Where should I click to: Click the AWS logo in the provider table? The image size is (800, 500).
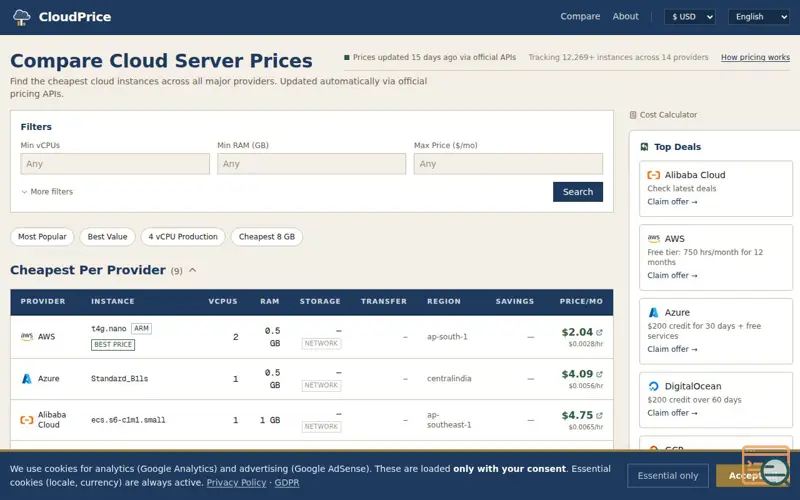(27, 337)
